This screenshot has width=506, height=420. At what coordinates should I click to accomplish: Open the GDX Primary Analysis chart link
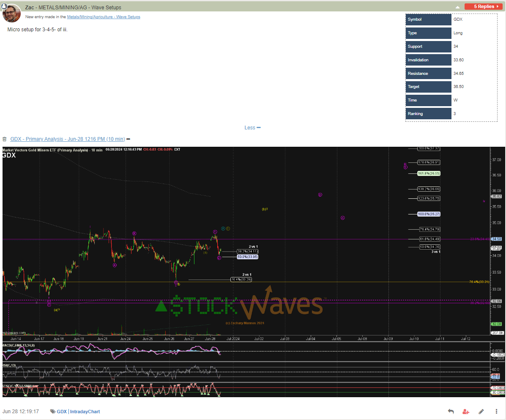[x=68, y=139]
